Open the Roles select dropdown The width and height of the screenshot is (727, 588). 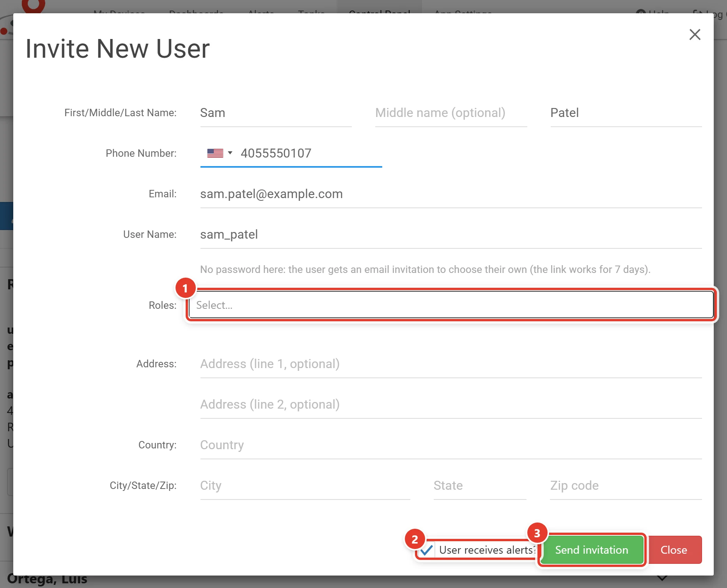451,305
